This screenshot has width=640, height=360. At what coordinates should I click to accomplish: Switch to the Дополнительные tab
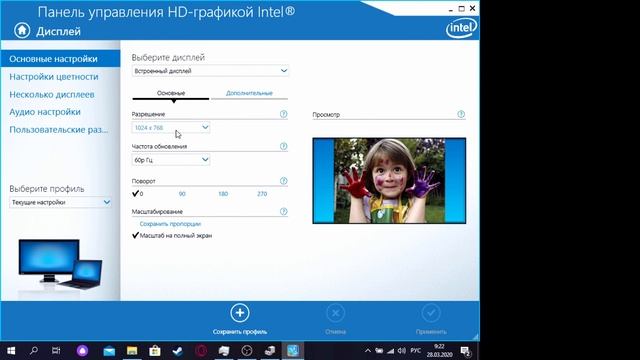click(249, 93)
